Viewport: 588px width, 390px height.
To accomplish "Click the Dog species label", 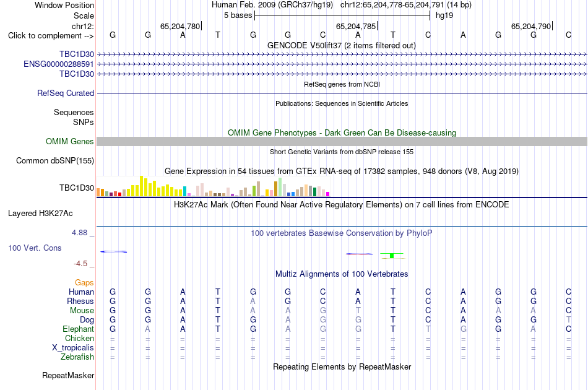I will coord(87,320).
